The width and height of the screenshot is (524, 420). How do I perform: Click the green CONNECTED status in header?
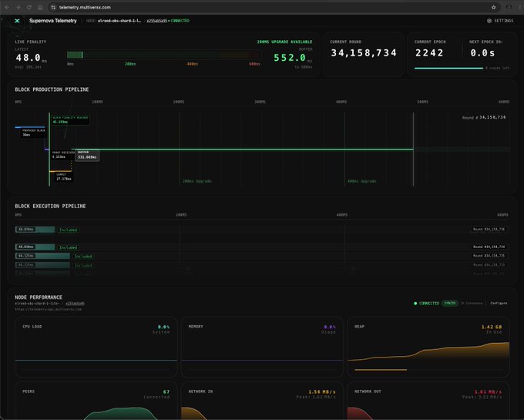tap(180, 21)
